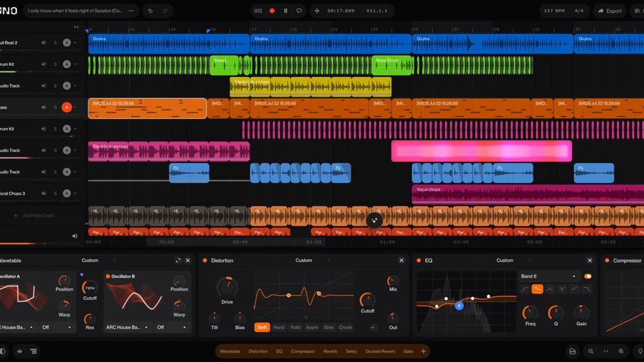Zoom in with the magnifier plus icon

(x=621, y=351)
